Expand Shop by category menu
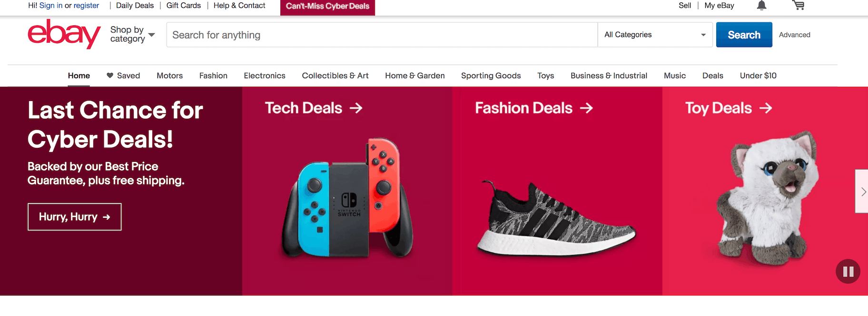 coord(132,34)
